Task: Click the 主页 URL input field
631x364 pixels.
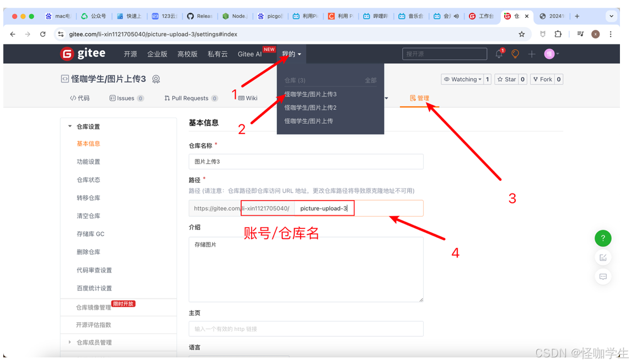Action: point(306,329)
